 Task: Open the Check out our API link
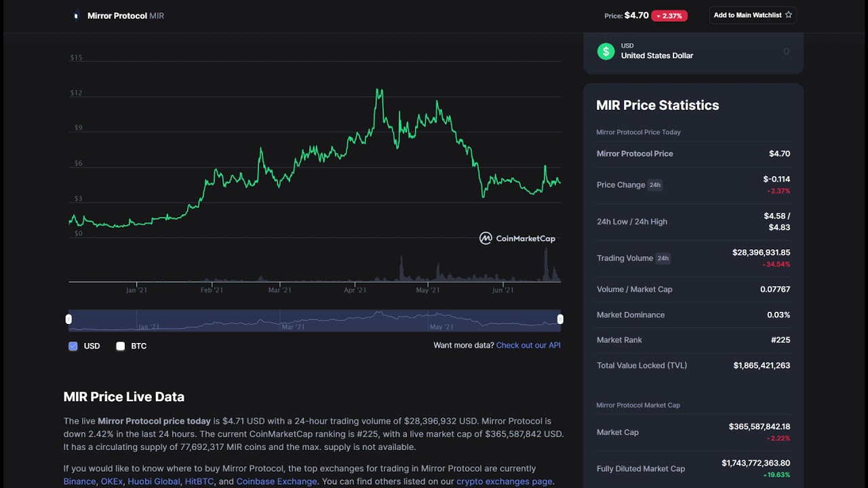click(x=528, y=346)
